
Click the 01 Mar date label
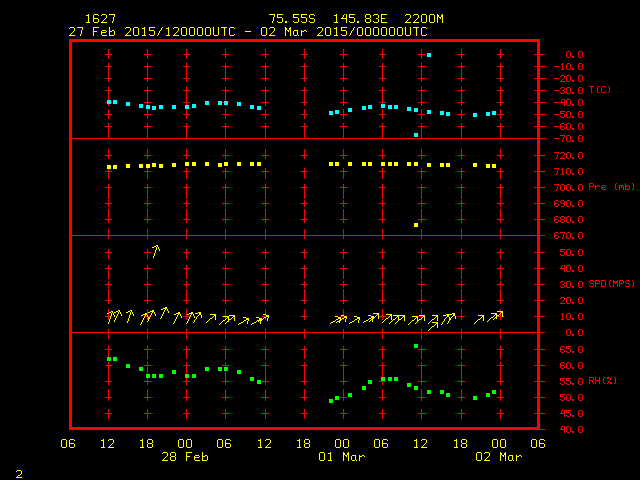coord(342,456)
